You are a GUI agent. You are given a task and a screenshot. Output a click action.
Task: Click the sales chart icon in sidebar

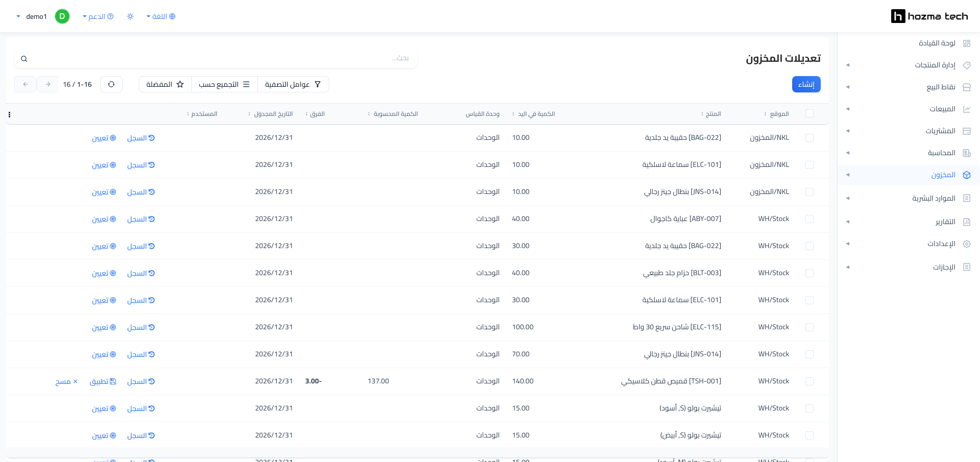967,109
